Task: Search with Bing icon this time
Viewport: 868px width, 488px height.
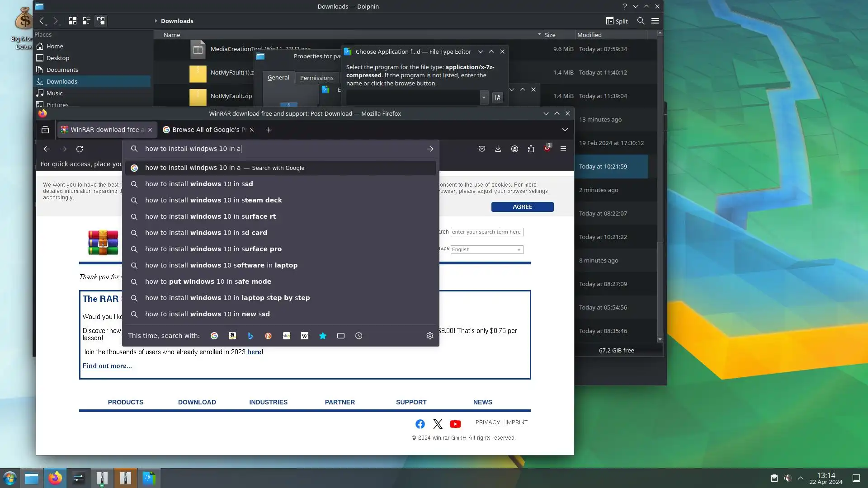Action: click(250, 336)
